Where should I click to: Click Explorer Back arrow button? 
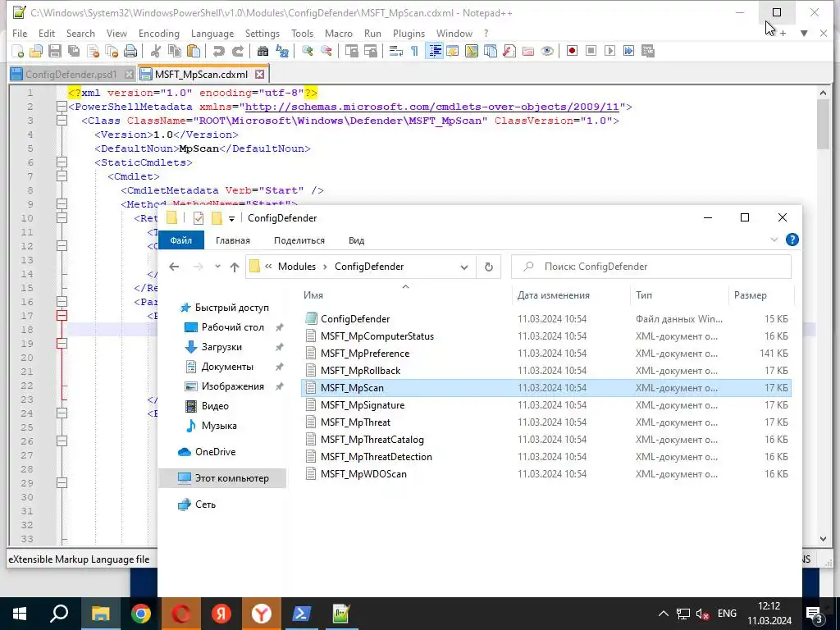(x=174, y=267)
